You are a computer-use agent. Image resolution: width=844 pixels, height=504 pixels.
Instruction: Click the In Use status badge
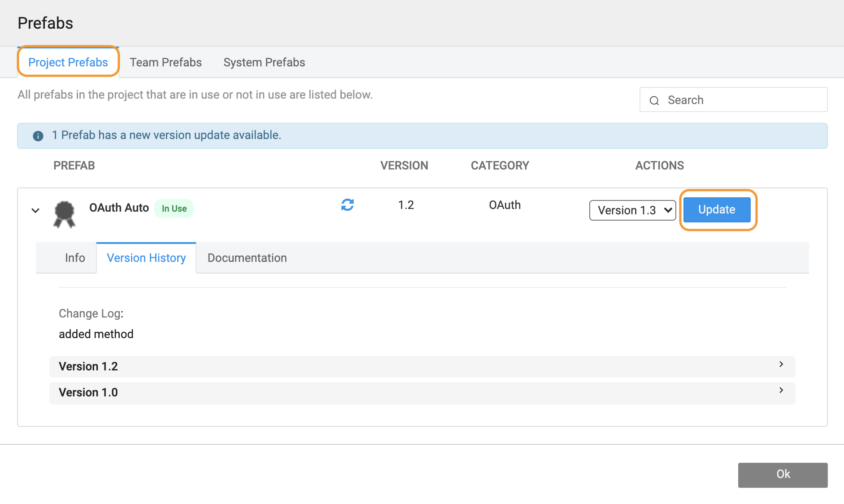[x=174, y=209]
